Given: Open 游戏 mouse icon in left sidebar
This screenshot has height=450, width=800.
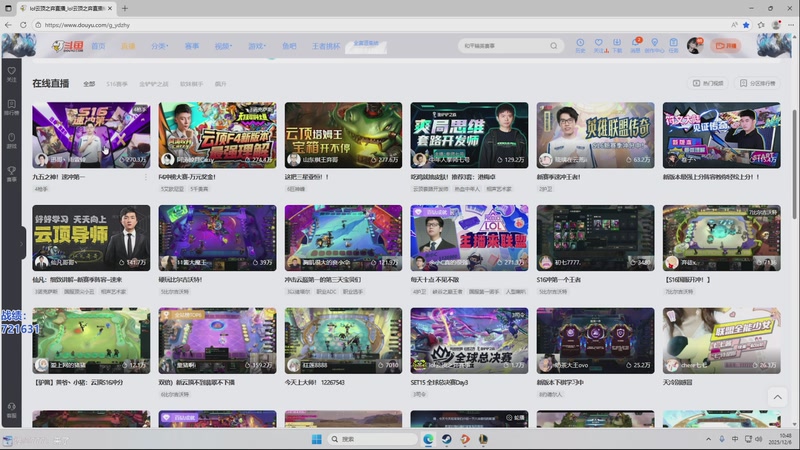Looking at the screenshot, I should 11,140.
